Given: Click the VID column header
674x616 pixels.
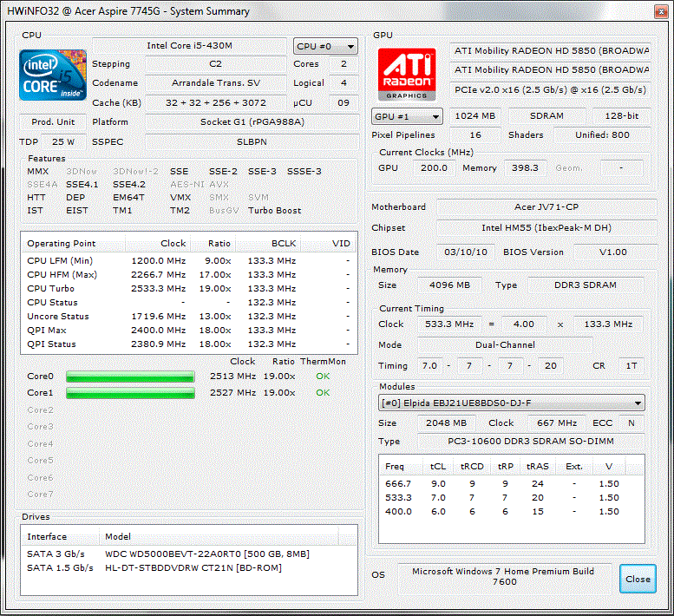Looking at the screenshot, I should 329,243.
